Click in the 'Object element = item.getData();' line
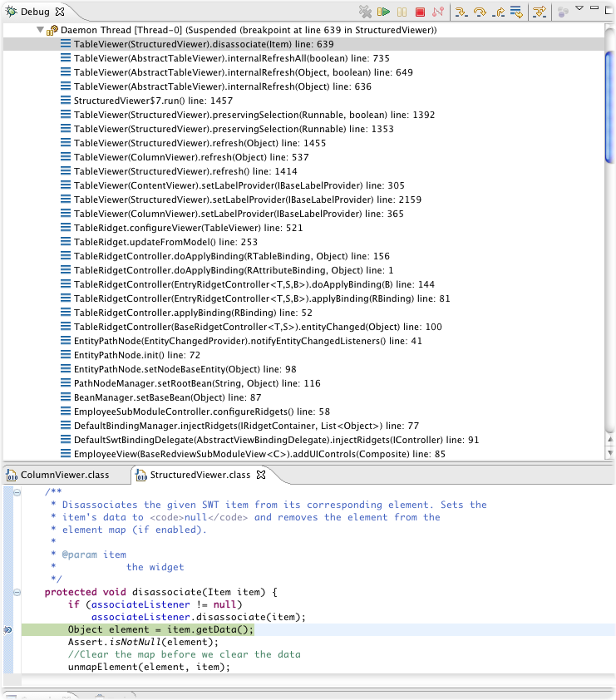Viewport: 616px width, 700px height. tap(160, 629)
